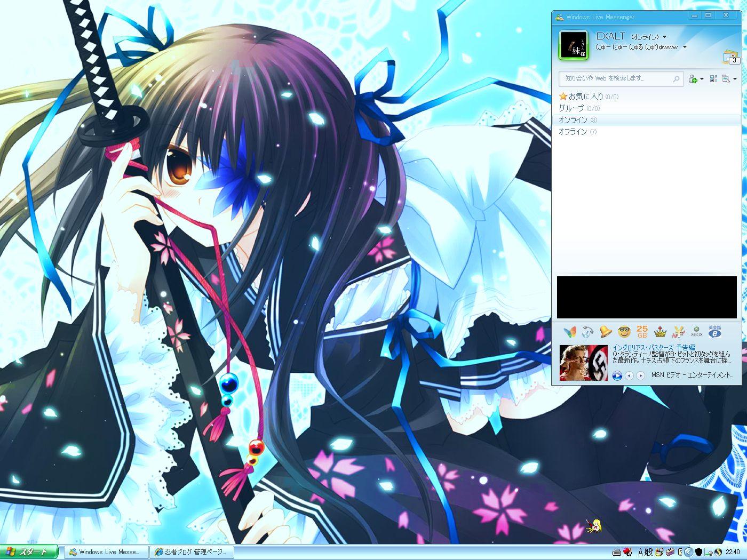Viewport: 747px width, 560px height.
Task: Click the show menu icon
Action: 726,79
